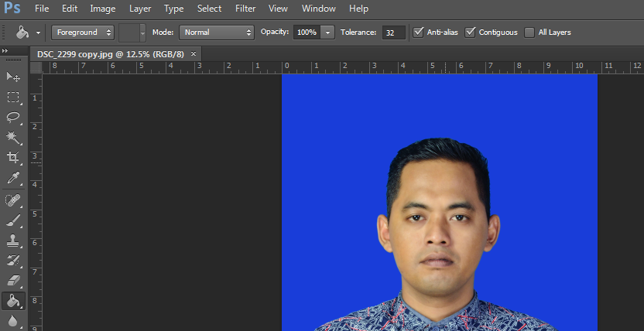Open the Filter menu
644x331 pixels.
click(245, 9)
